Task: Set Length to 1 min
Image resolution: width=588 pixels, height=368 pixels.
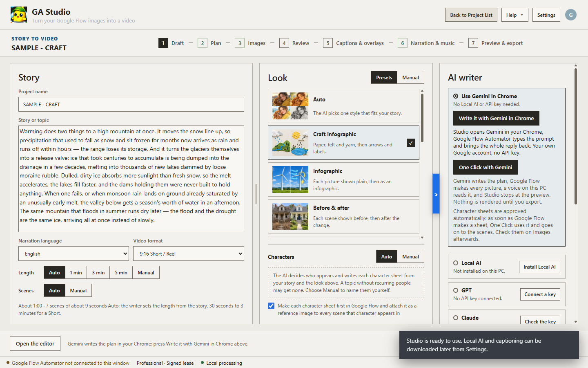Action: [x=76, y=273]
